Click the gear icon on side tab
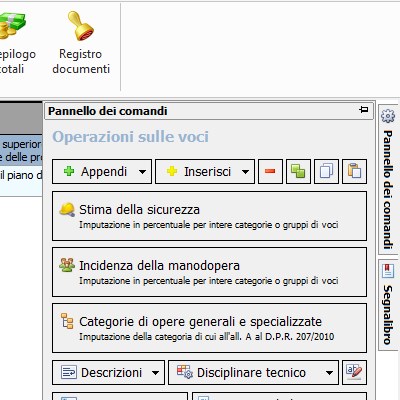Screen dimensions: 400x400 388,116
